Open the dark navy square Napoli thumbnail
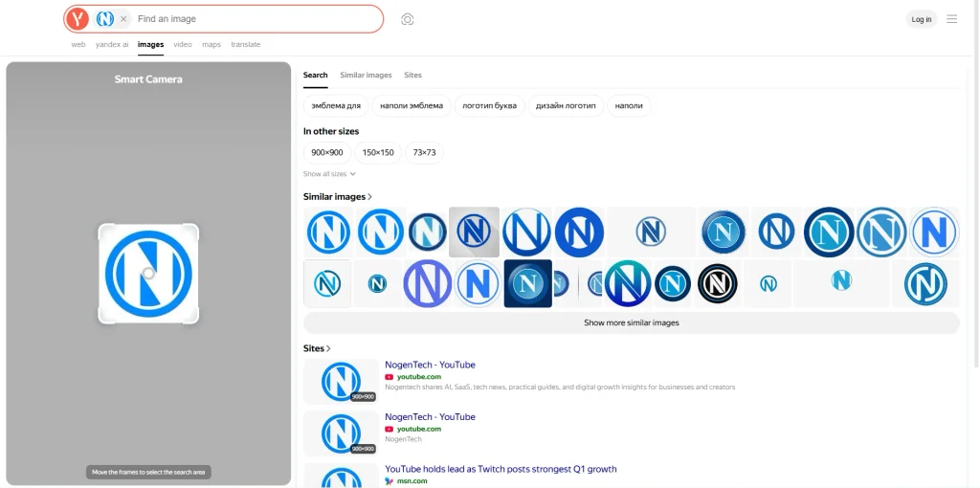Viewport: 980px width, 488px height. pos(528,283)
